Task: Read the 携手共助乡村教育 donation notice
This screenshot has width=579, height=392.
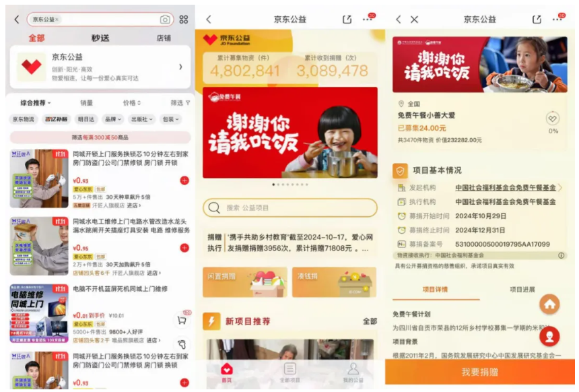Action: pos(290,242)
